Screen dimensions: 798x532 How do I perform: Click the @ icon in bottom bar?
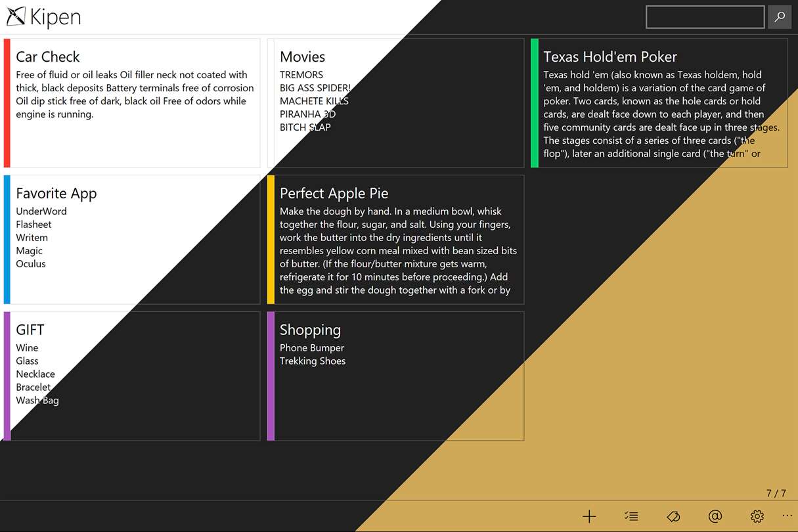click(715, 516)
